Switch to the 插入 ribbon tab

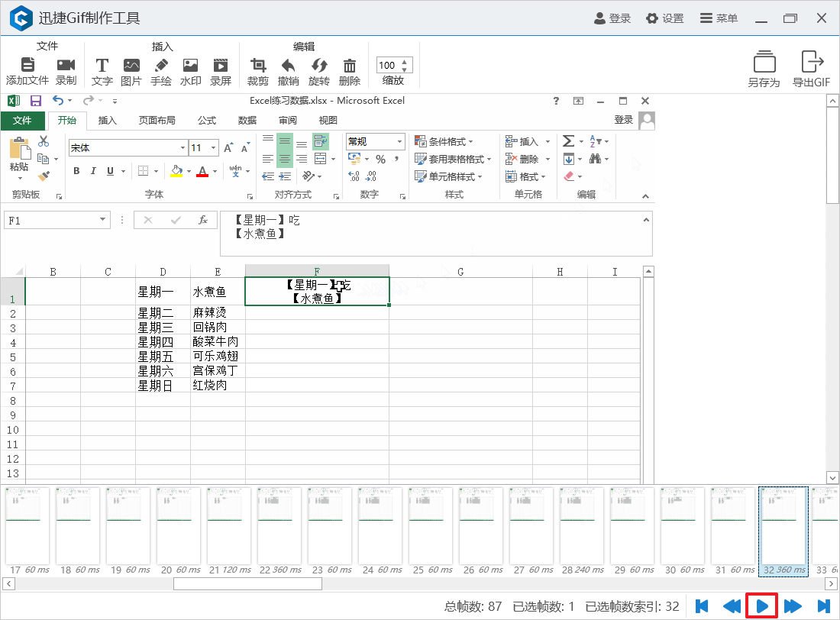(106, 120)
